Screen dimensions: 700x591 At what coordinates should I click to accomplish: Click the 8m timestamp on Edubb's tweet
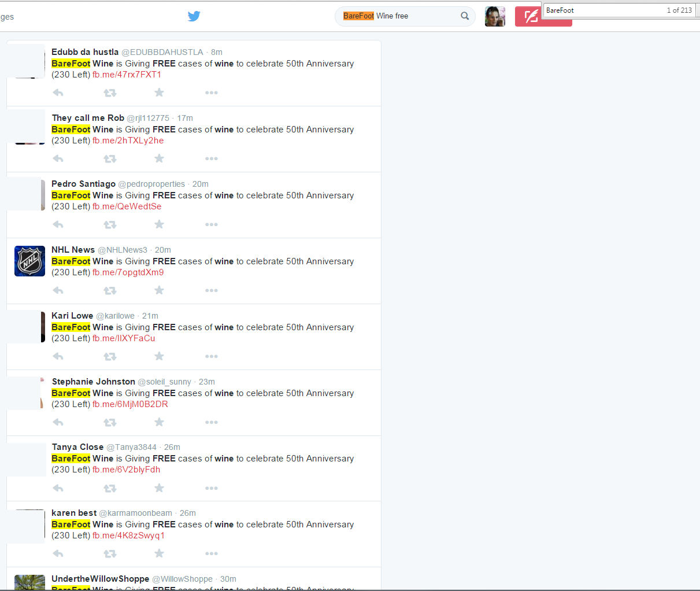(217, 52)
